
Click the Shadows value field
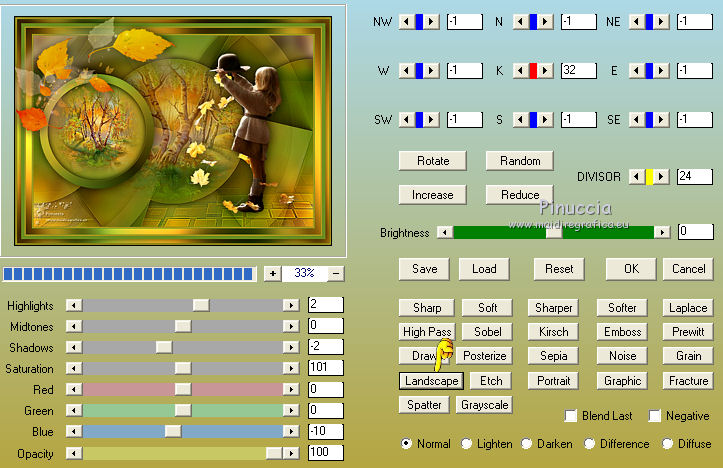pyautogui.click(x=326, y=347)
